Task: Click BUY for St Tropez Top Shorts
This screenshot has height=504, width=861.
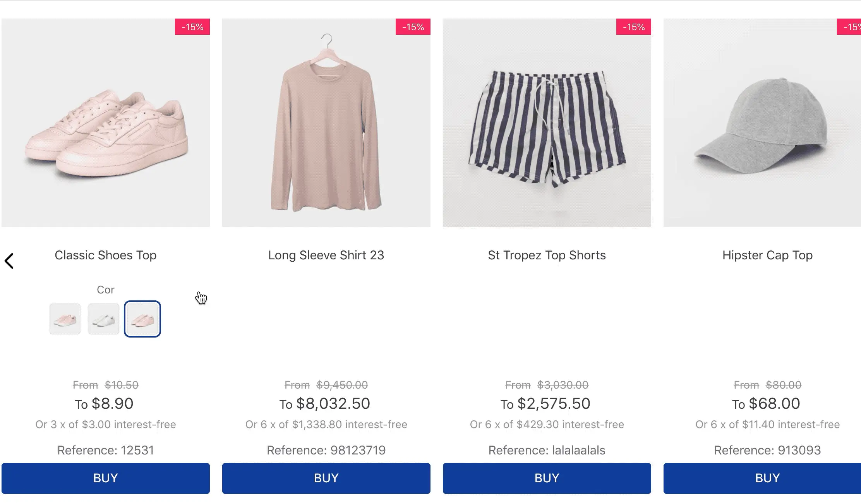Action: coord(546,478)
